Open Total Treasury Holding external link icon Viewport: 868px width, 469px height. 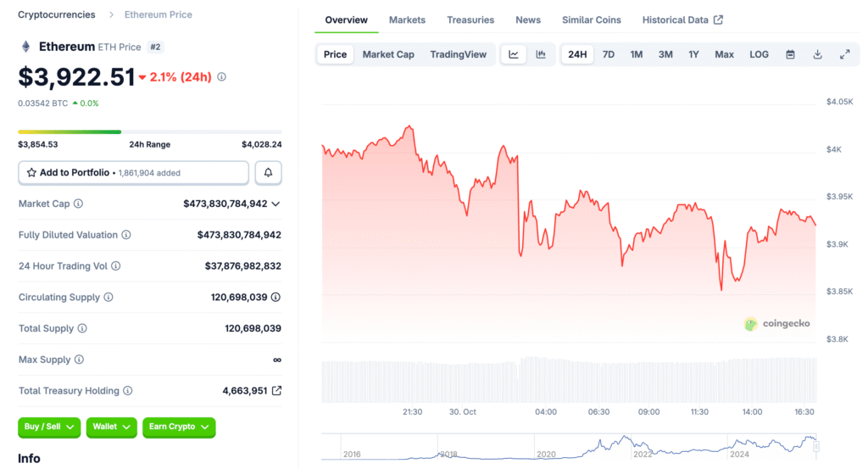276,391
